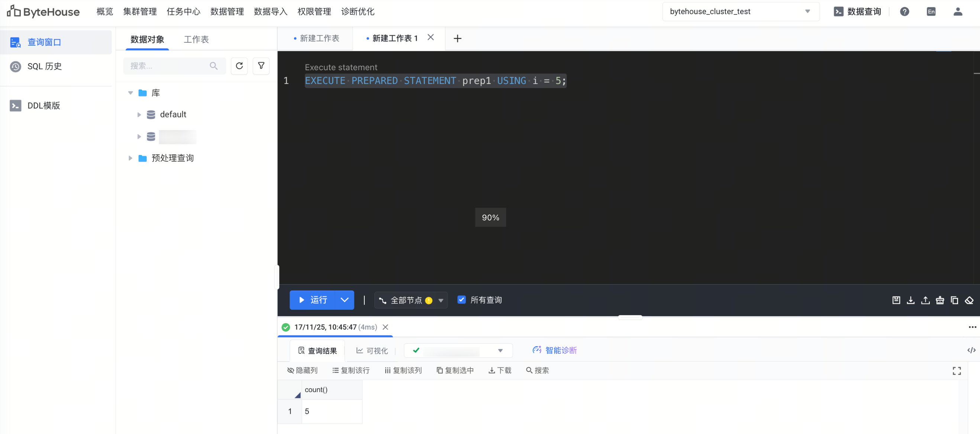
Task: Hide columns via the 隐藏列 toggle
Action: [303, 370]
